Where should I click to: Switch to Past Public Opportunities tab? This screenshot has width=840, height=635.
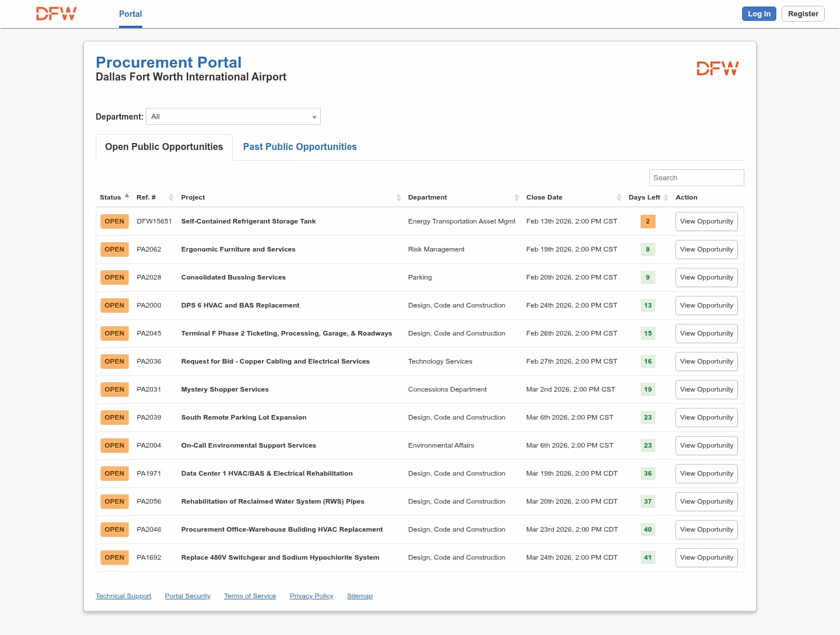(300, 147)
